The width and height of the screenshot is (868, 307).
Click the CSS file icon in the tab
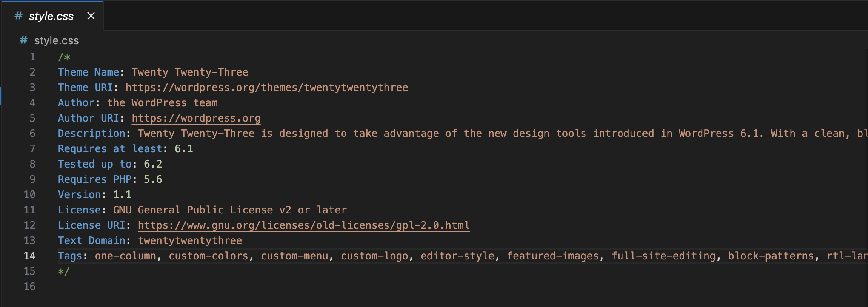[18, 16]
